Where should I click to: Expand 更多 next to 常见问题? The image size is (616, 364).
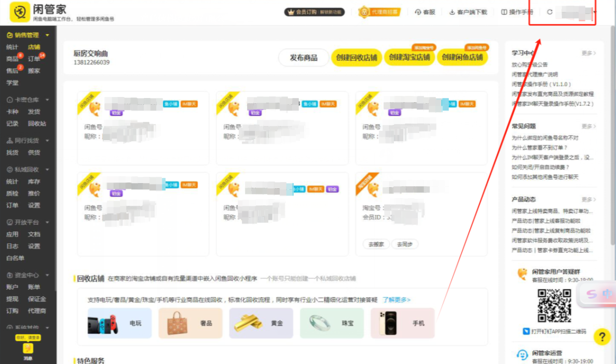(588, 127)
